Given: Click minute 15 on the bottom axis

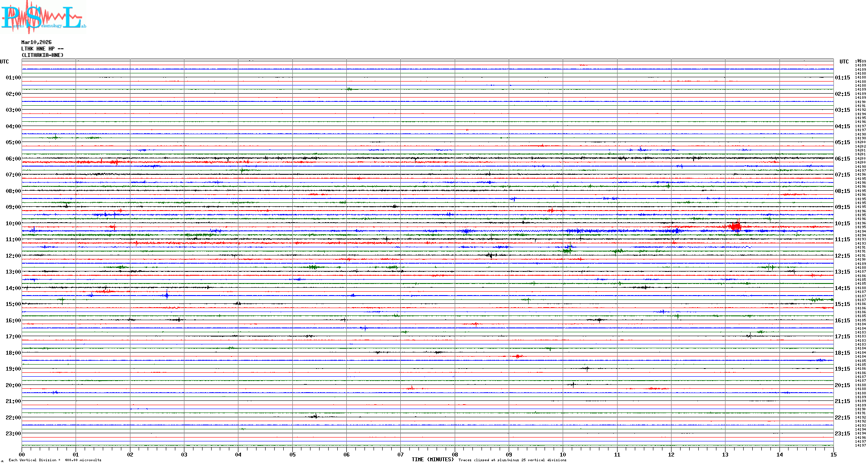Looking at the screenshot, I should pos(833,454).
